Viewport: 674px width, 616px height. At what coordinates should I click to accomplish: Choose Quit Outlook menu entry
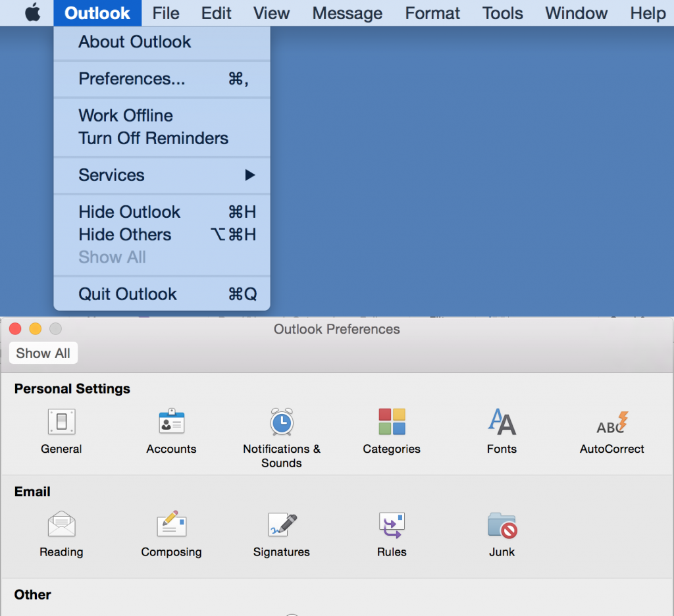coord(162,294)
